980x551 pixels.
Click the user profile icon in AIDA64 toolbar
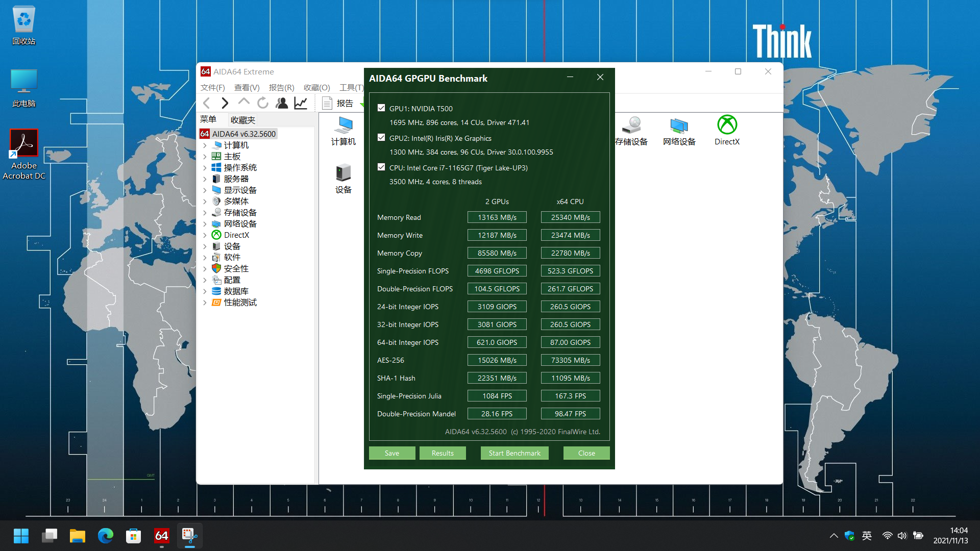pos(282,103)
